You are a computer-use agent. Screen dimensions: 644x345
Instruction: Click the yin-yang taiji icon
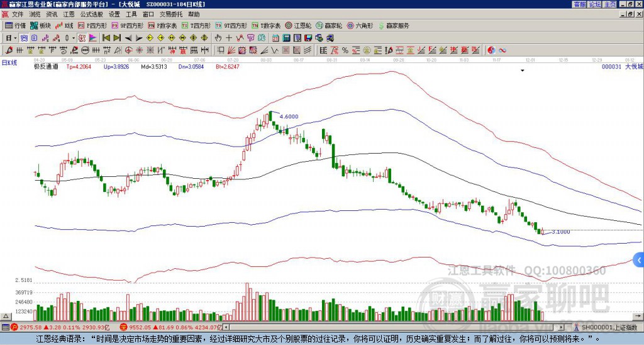click(491, 50)
